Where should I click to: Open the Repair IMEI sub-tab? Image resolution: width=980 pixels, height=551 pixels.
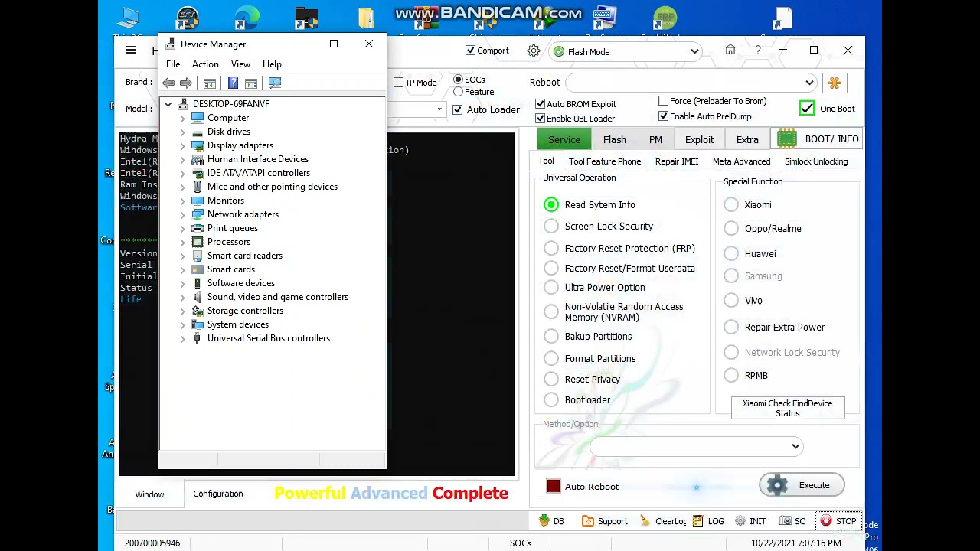click(677, 161)
